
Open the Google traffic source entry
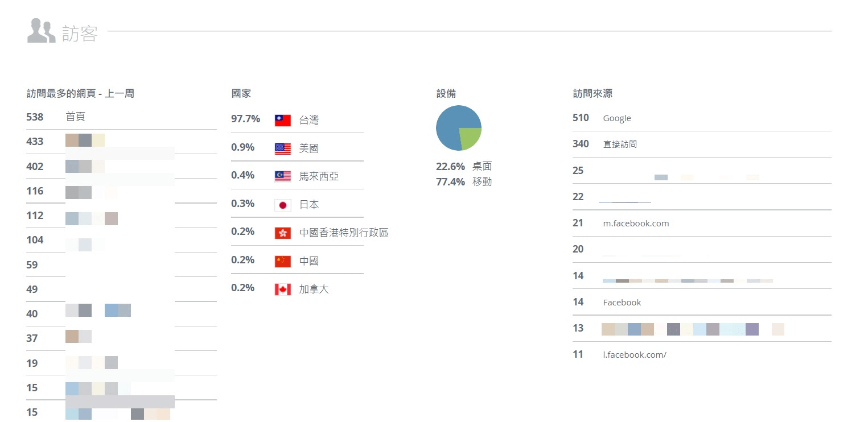(x=617, y=118)
